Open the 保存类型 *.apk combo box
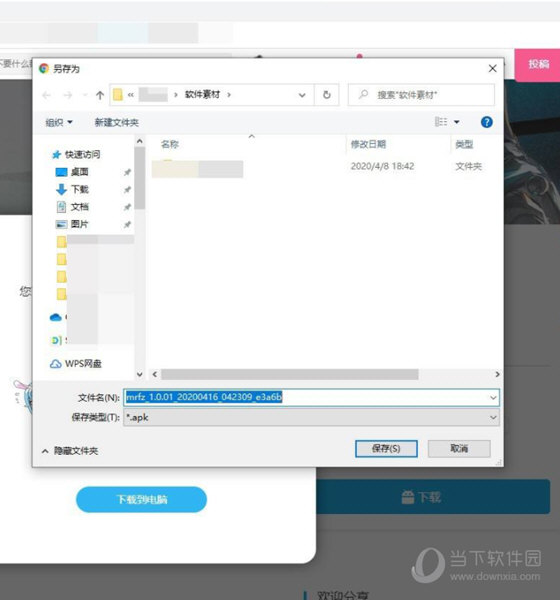 click(x=311, y=417)
